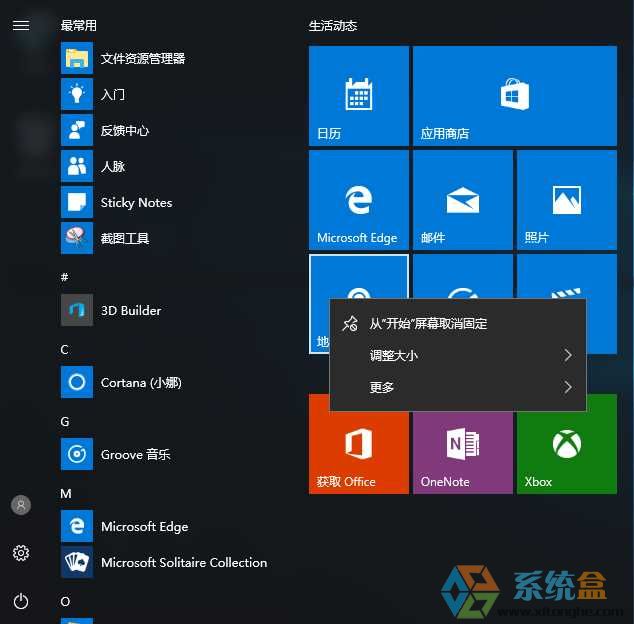Click the Sticky Notes text label
Screen dimensions: 634x624
coord(136,202)
